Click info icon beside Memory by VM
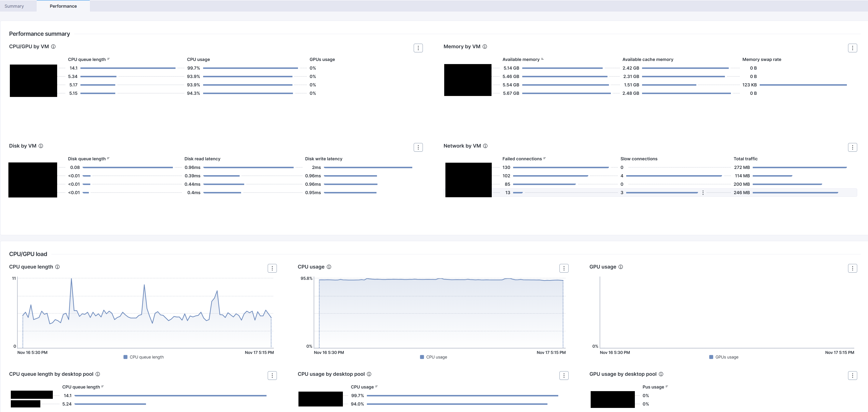 pos(485,47)
